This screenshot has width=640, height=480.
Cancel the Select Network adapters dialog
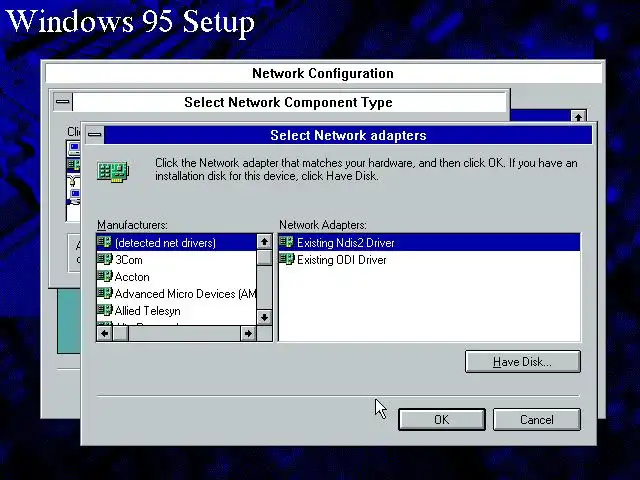click(537, 420)
